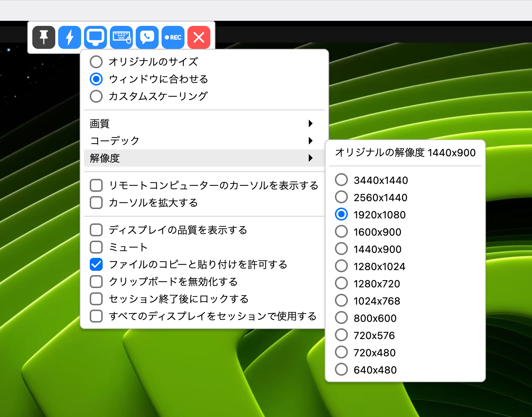Click the pin icon to keep toolbar visible

tap(43, 37)
